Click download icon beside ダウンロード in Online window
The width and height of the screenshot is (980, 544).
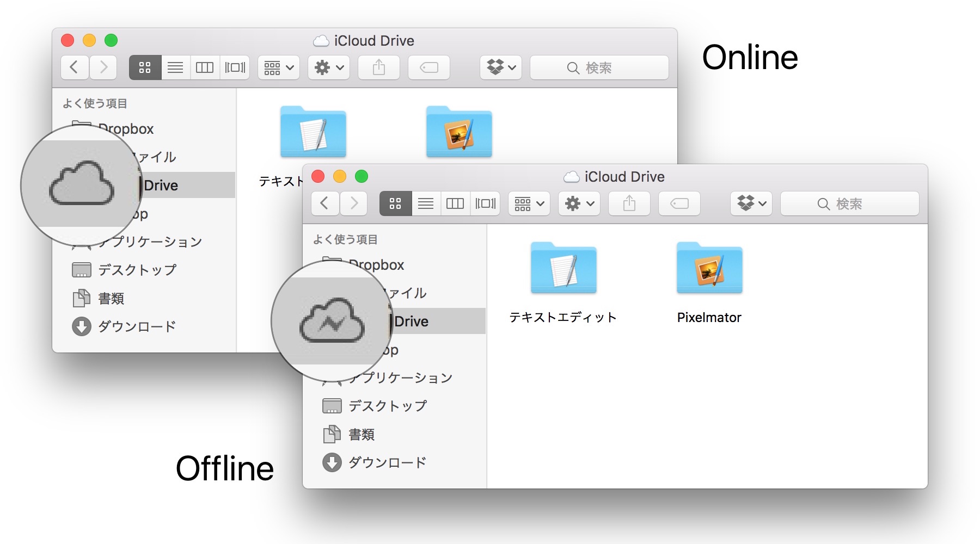[x=82, y=326]
